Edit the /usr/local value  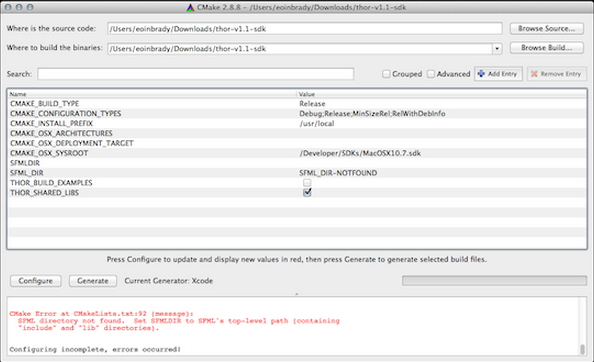pos(317,123)
